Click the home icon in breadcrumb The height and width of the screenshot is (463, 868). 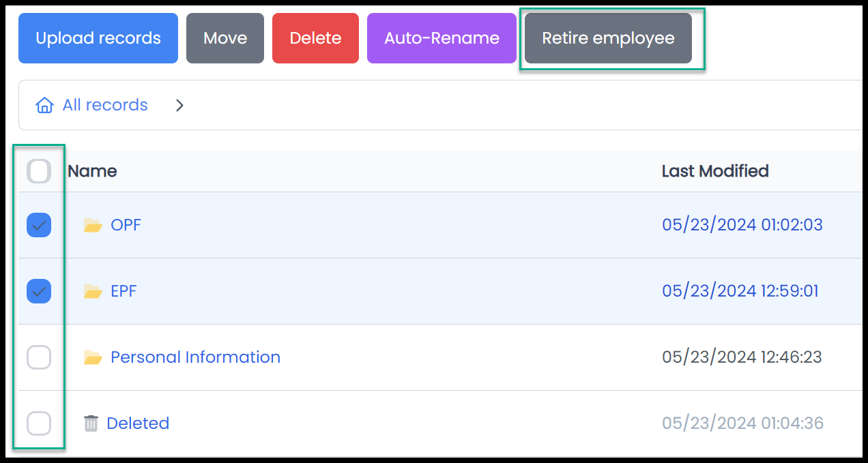pyautogui.click(x=44, y=105)
